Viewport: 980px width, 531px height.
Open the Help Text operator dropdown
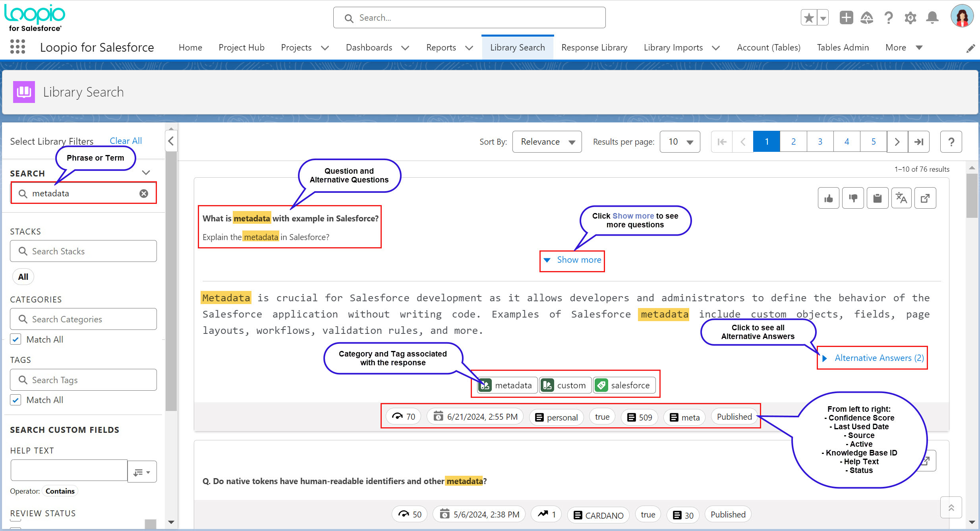coord(142,472)
